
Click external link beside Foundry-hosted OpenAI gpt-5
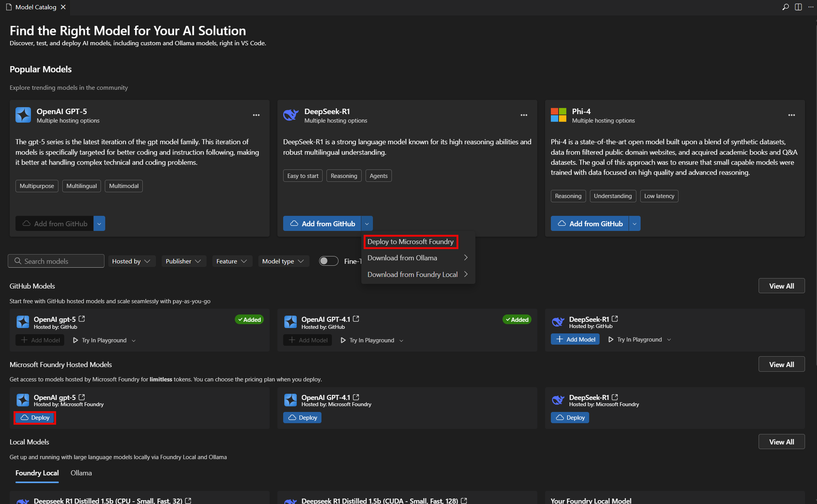(82, 397)
